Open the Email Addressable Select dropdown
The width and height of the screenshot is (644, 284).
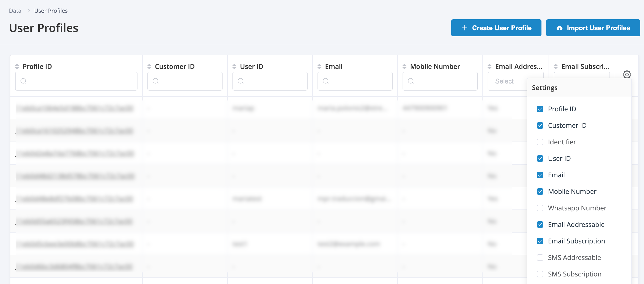507,81
